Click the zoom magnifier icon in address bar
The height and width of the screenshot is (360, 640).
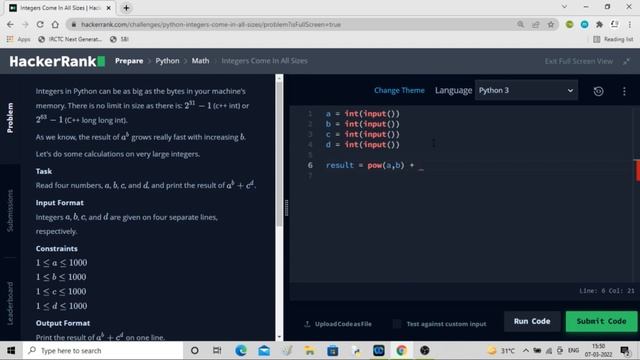point(520,24)
